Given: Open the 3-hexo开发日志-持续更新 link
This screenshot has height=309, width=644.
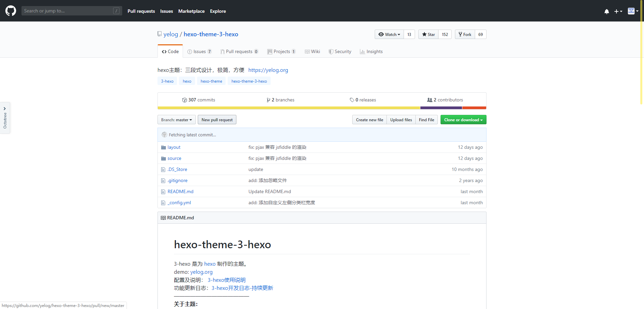Looking at the screenshot, I should (x=242, y=288).
